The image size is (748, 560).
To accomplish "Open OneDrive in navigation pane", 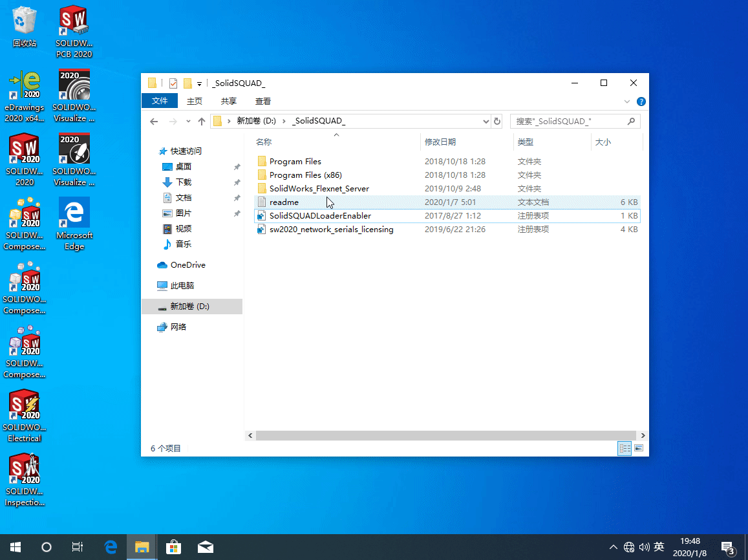I will click(x=181, y=264).
